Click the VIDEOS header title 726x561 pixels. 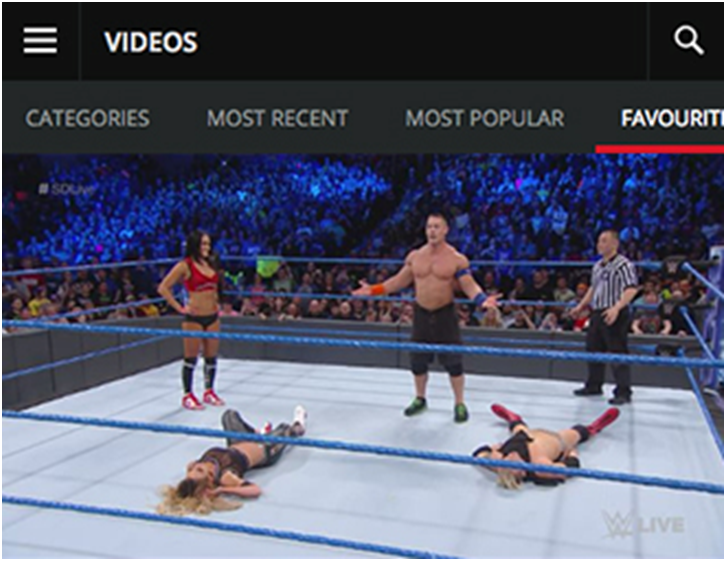point(151,42)
